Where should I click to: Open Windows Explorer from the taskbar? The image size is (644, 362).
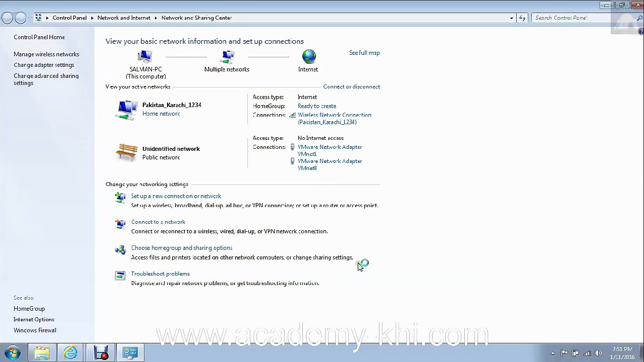(x=42, y=353)
